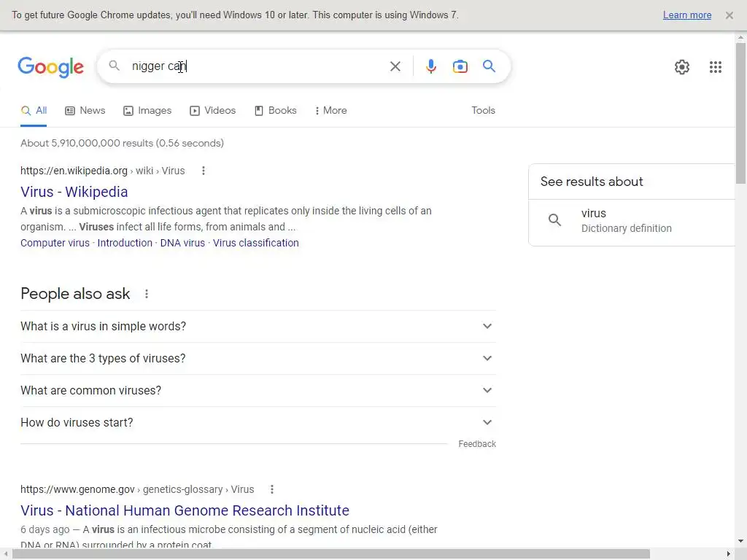Viewport: 747px width, 560px height.
Task: Open the Learn more link
Action: pyautogui.click(x=687, y=15)
